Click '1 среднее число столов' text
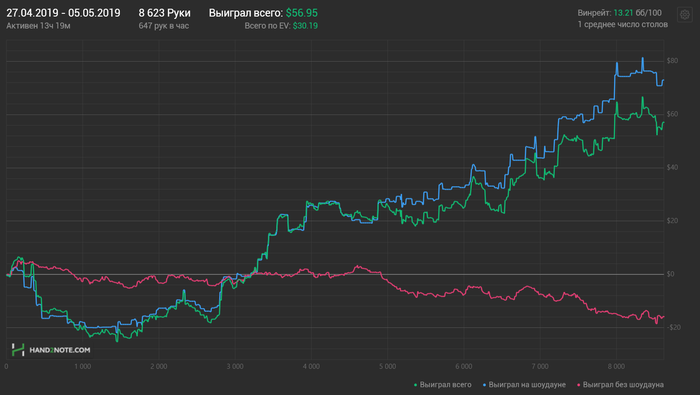The width and height of the screenshot is (700, 395). click(623, 25)
